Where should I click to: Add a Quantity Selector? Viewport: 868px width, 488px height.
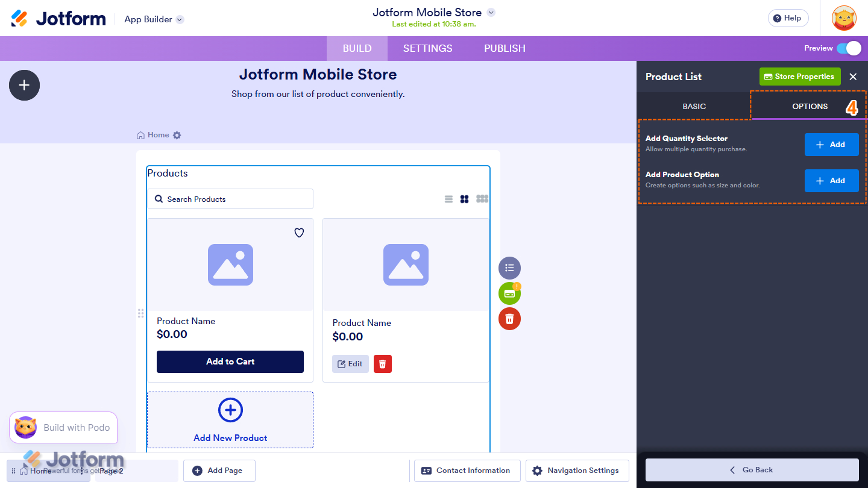pos(831,145)
